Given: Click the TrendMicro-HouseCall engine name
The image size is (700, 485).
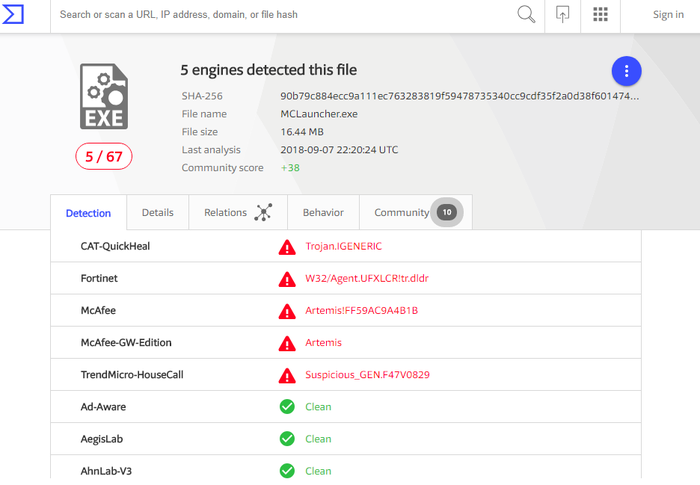Looking at the screenshot, I should click(x=132, y=375).
